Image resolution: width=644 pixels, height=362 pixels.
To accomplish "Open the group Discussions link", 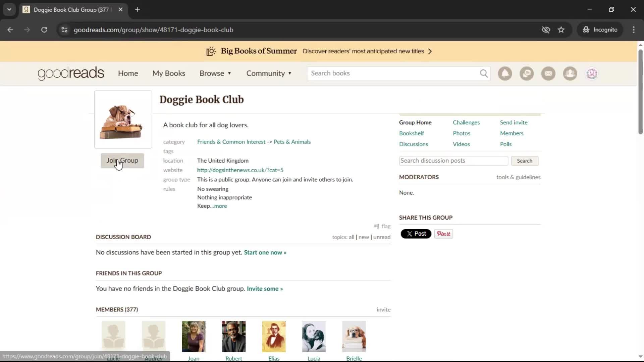I will 414,144.
